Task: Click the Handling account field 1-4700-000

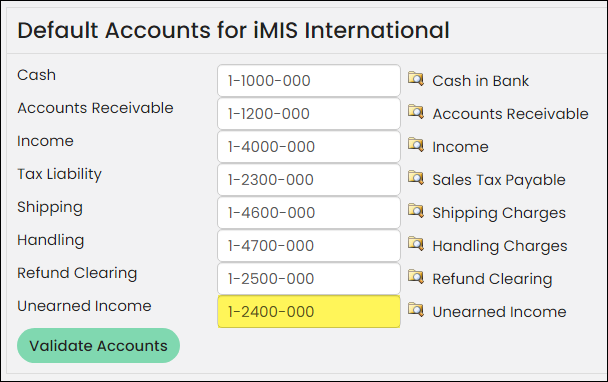Action: tap(309, 245)
